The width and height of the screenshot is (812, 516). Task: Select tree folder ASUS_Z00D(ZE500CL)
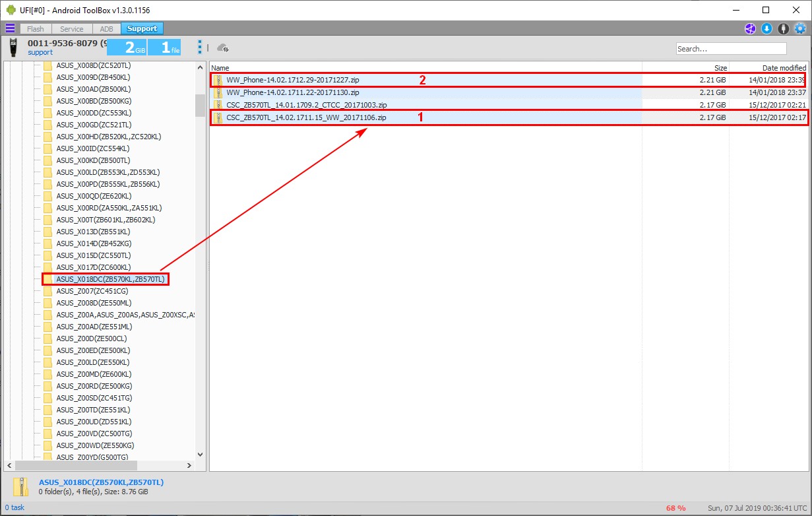(92, 339)
